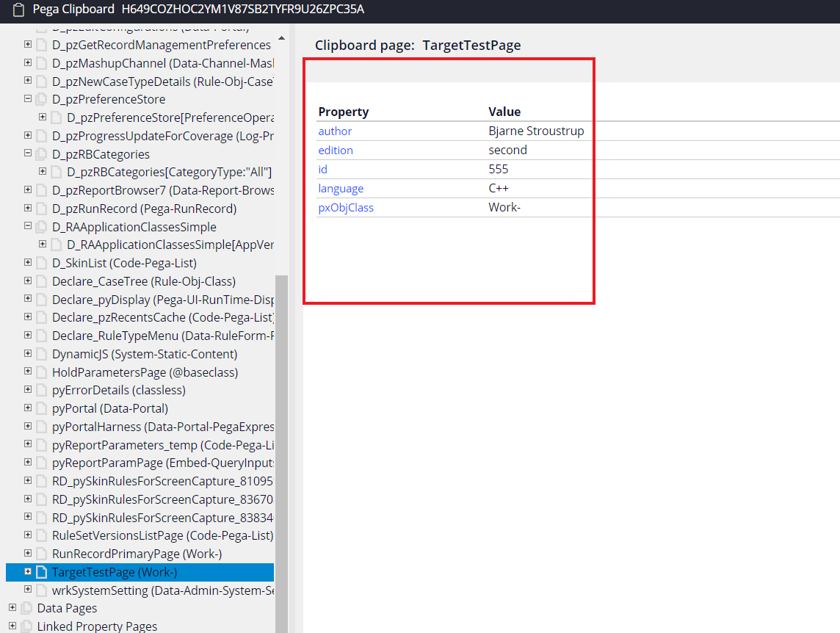The height and width of the screenshot is (633, 840).
Task: Open the language property link
Action: coord(341,189)
